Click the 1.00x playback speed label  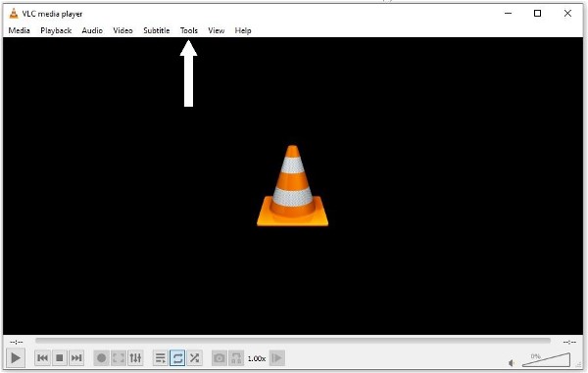coord(257,358)
